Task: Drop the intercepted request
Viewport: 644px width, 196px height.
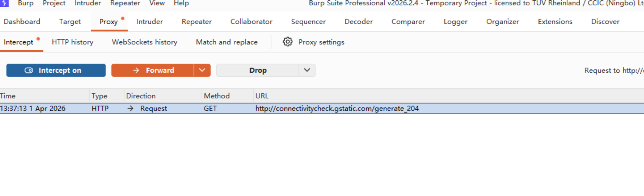Action: point(258,70)
